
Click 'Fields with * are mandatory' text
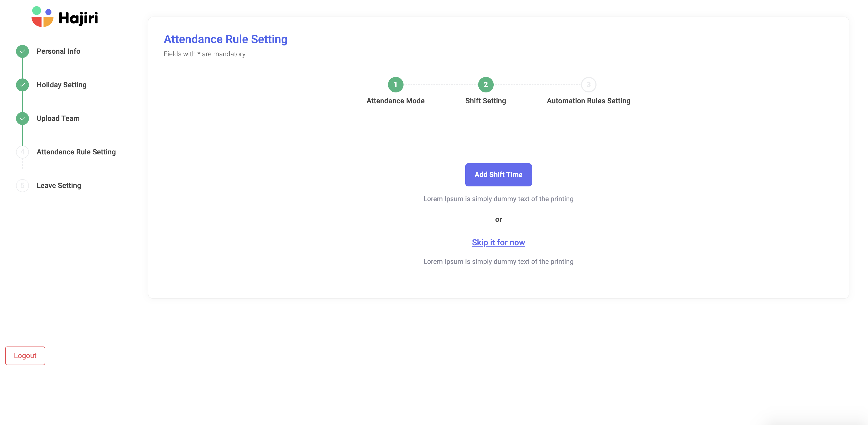click(x=205, y=54)
